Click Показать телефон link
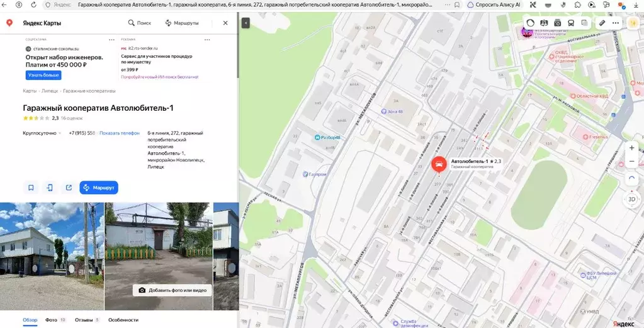Viewport: 644px width, 328px height. point(120,133)
